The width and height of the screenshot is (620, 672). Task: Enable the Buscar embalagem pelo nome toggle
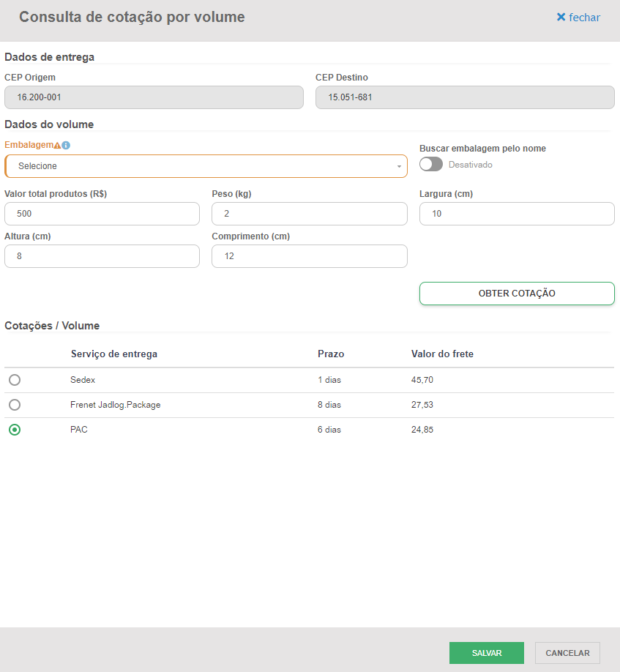[431, 165]
